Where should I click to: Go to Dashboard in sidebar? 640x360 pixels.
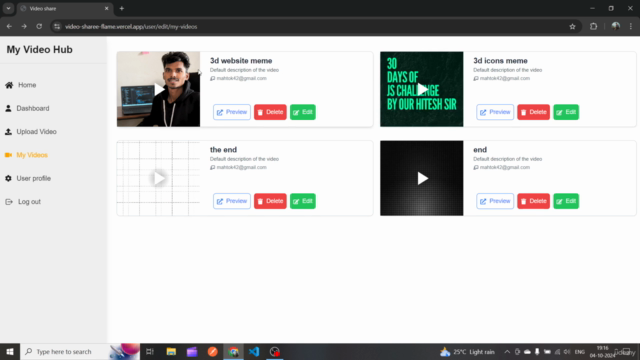33,108
